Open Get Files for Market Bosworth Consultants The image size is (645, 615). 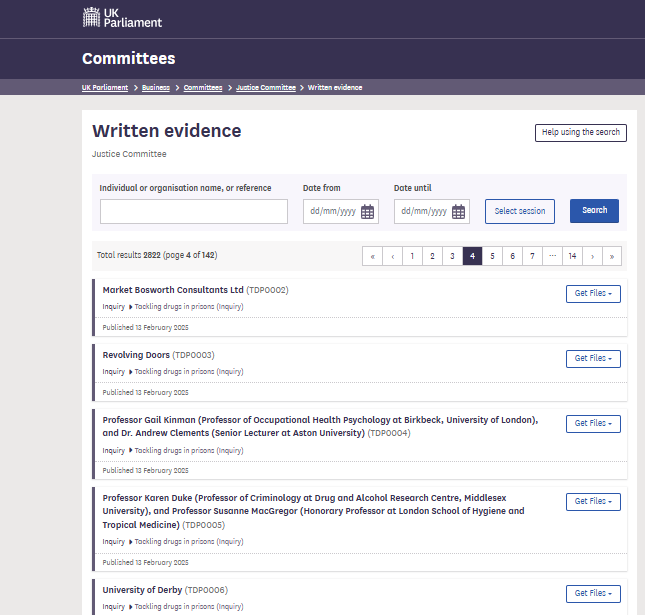pyautogui.click(x=593, y=294)
